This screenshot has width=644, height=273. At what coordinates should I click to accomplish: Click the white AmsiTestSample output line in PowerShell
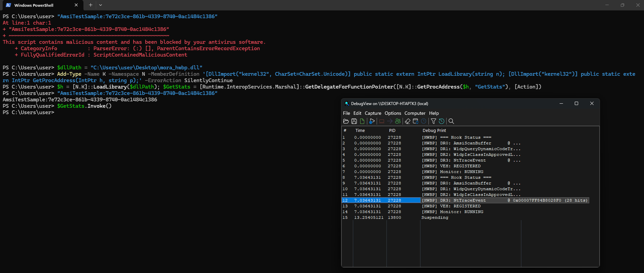80,99
